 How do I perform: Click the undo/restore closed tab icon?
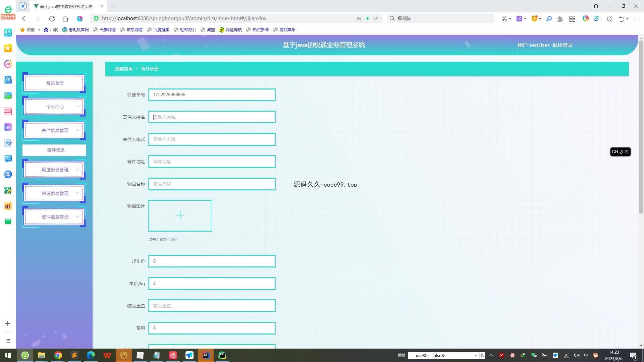click(622, 19)
